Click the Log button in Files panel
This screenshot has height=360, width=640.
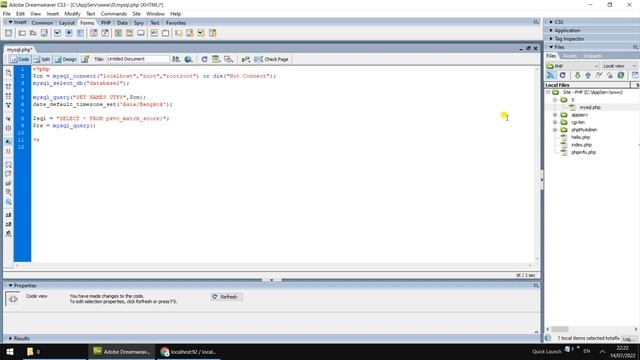(x=629, y=339)
